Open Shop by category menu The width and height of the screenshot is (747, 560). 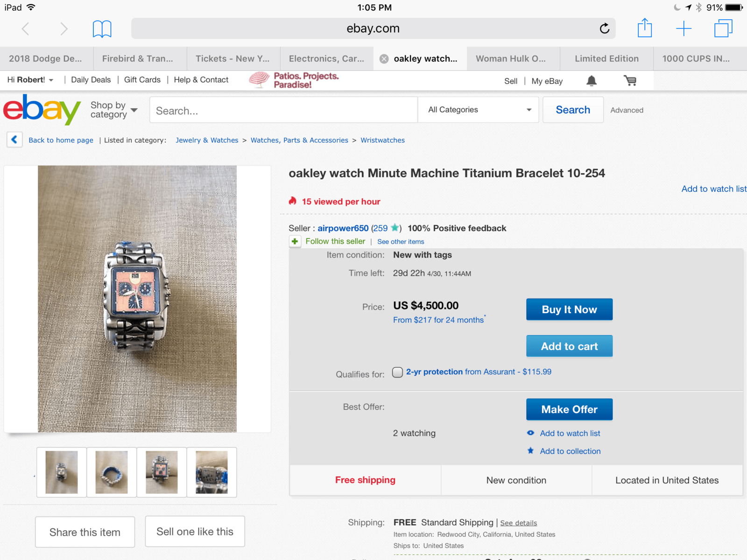click(114, 110)
